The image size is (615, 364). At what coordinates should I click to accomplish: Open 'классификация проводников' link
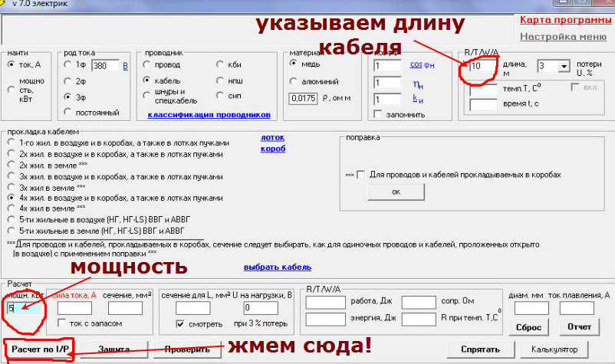[x=209, y=115]
